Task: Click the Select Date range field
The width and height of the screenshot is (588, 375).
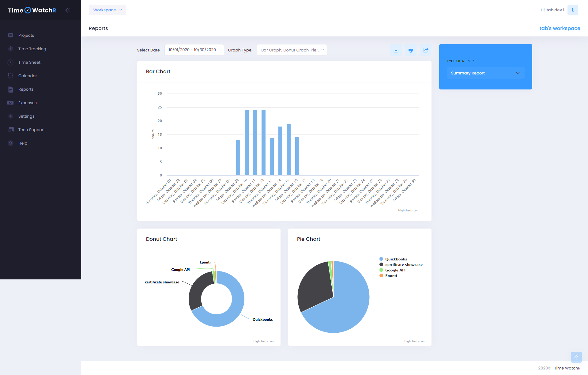Action: [194, 50]
